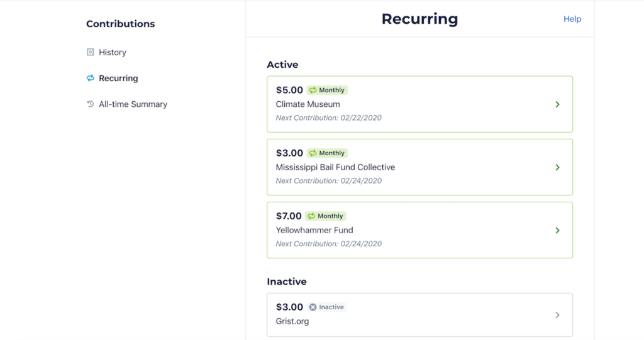The image size is (644, 340).
Task: Click the Inactive section heading
Action: point(286,282)
